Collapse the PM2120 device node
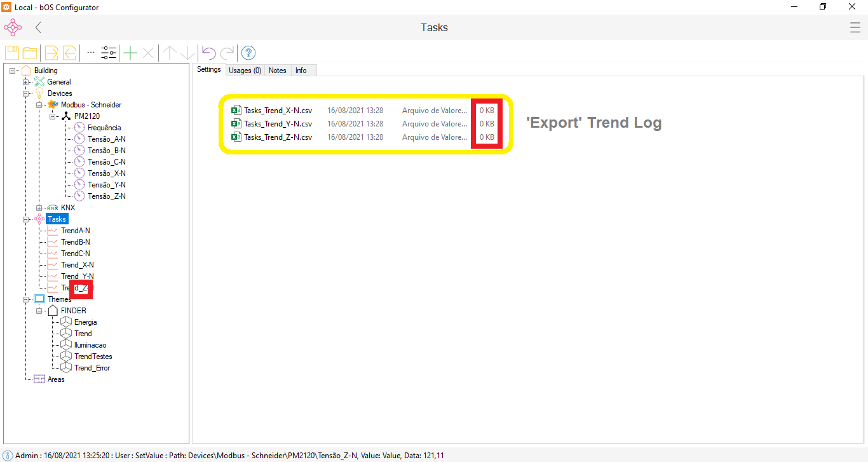This screenshot has width=868, height=462. [53, 116]
